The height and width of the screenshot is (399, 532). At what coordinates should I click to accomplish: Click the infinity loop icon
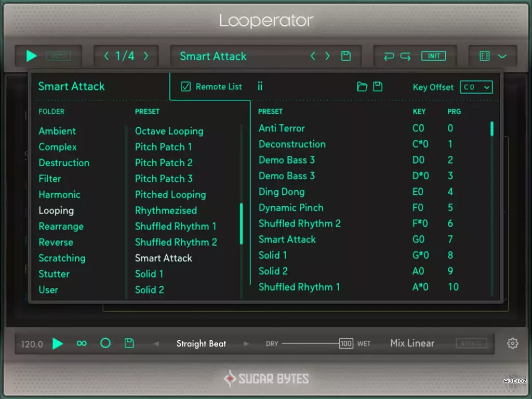[x=82, y=343]
